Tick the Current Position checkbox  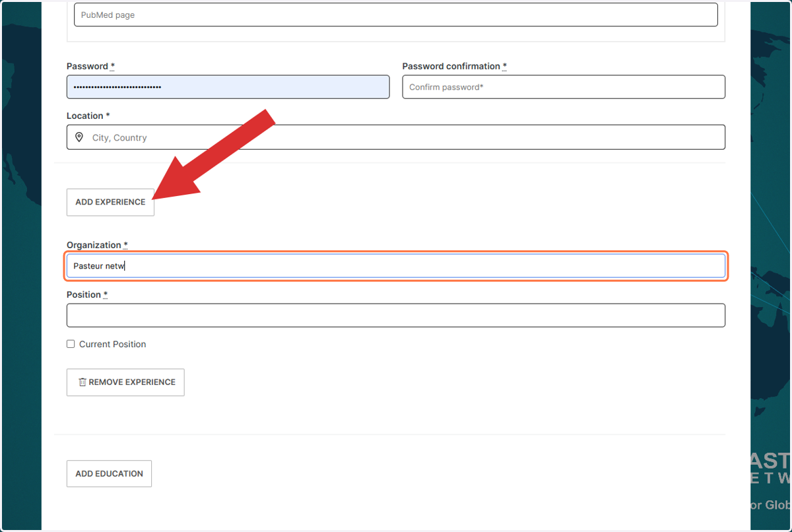[71, 344]
